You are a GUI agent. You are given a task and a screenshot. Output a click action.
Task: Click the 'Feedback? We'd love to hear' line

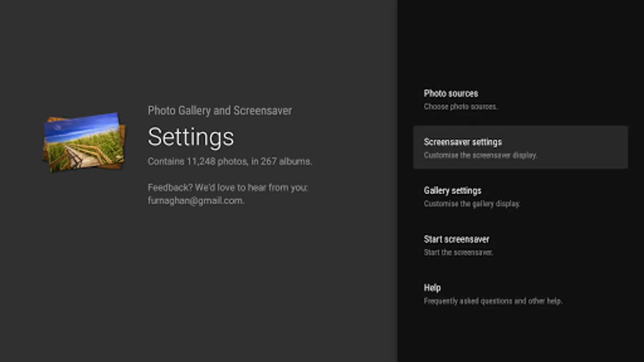click(x=227, y=188)
